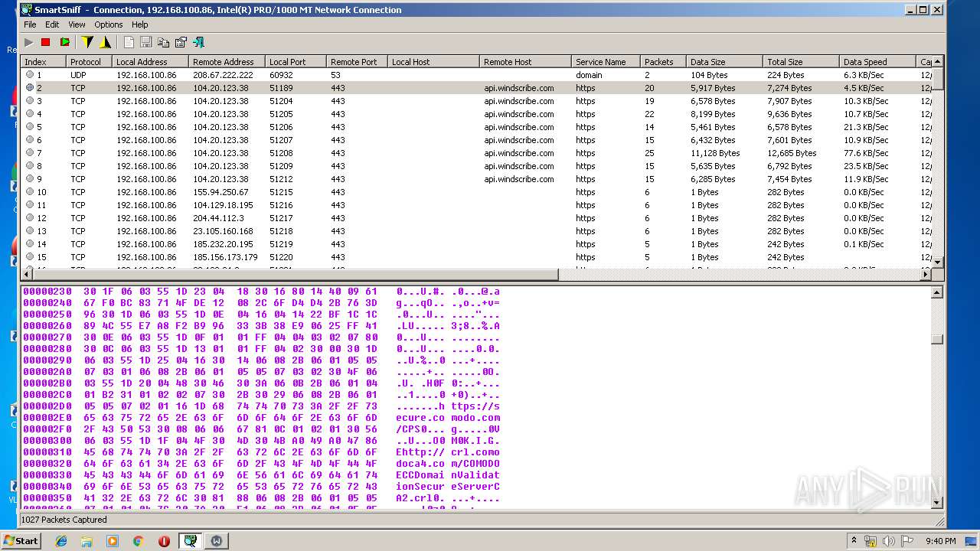Open the Options menu
Image resolution: width=980 pixels, height=551 pixels.
pyautogui.click(x=109, y=24)
